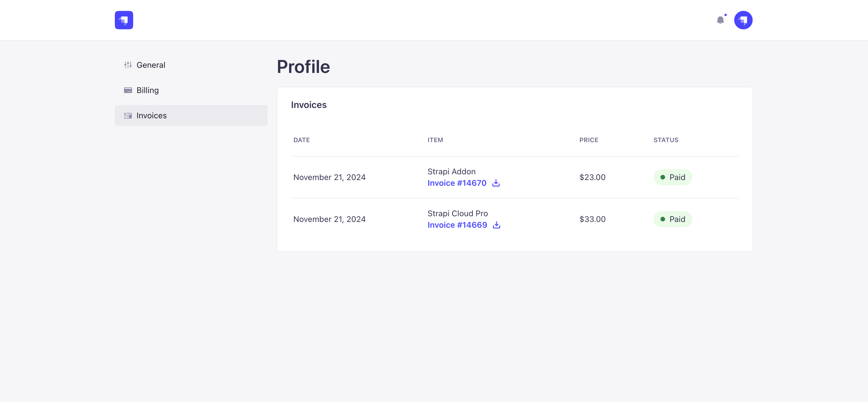The image size is (868, 402).
Task: Click the STATUS column header
Action: coord(665,140)
